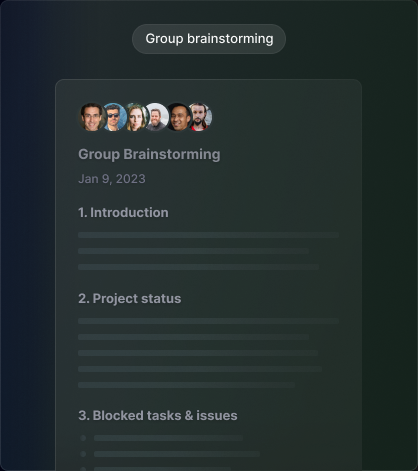Click third placeholder line under Introduction

198,267
